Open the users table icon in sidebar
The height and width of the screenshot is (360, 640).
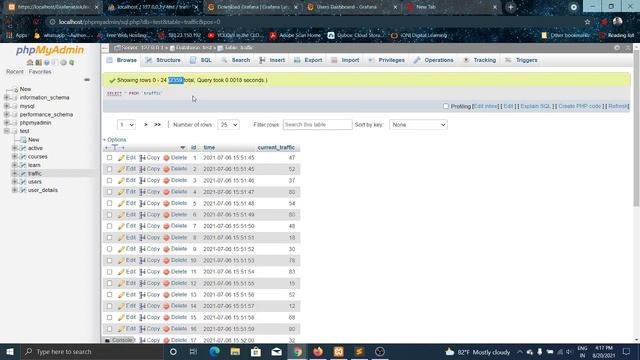[x=23, y=182]
